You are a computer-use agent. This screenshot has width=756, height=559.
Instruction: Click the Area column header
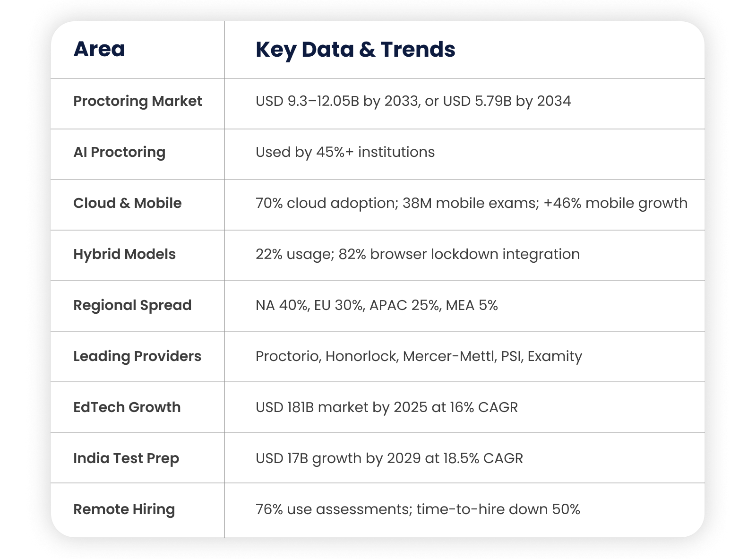click(x=100, y=48)
